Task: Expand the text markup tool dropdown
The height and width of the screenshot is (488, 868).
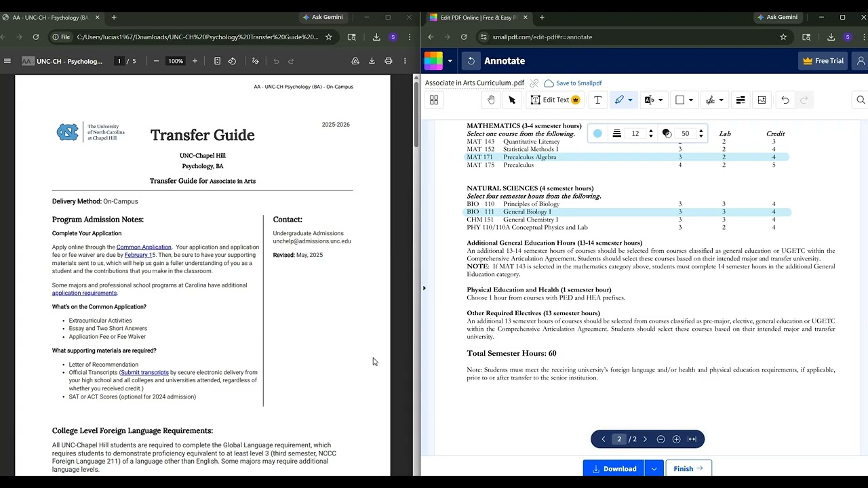Action: coord(660,100)
